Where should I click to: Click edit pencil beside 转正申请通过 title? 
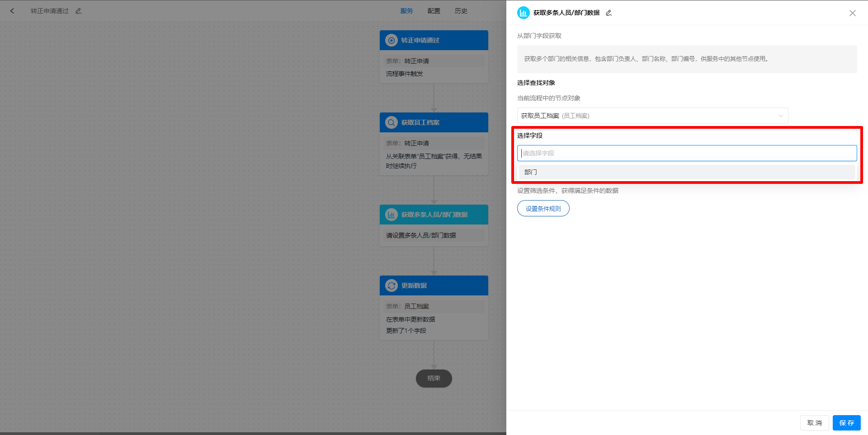[x=79, y=11]
